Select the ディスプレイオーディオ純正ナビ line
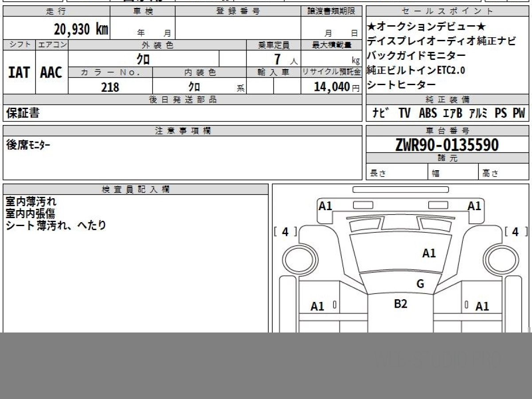Viewport: 532px width, 399px height. tap(442, 42)
